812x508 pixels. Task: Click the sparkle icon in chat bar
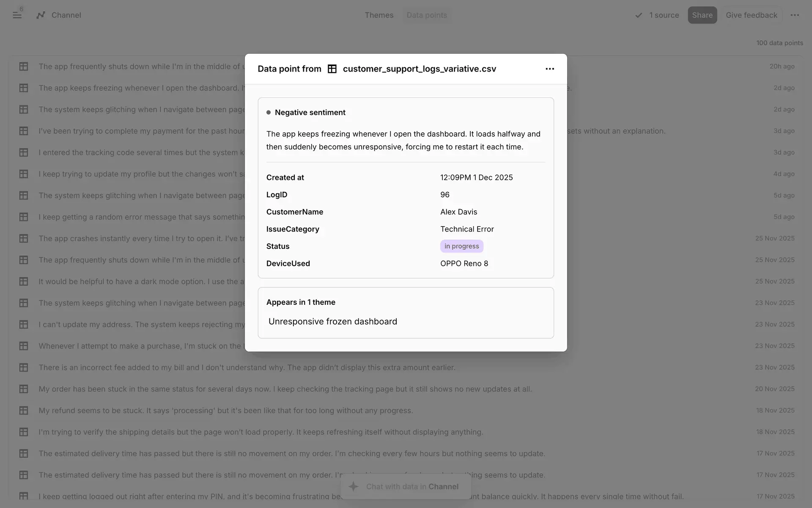click(x=354, y=486)
